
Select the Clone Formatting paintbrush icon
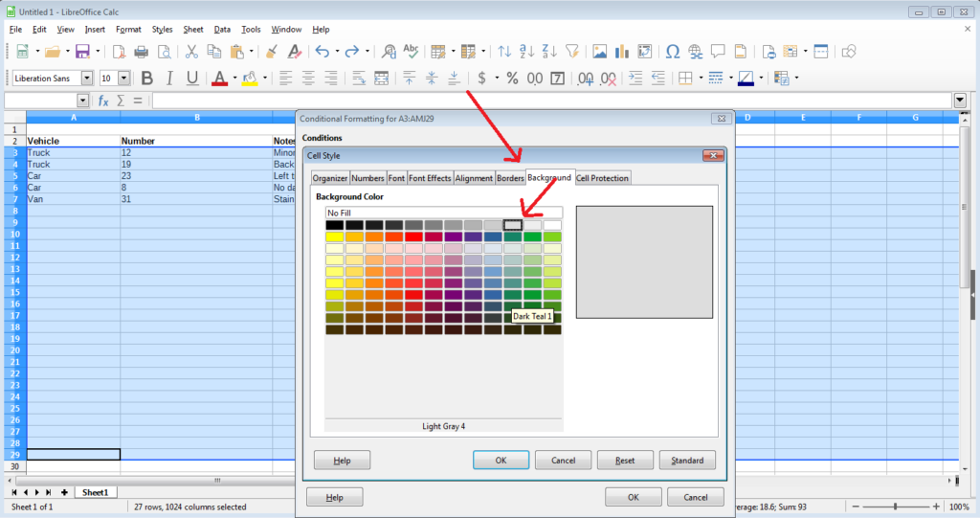[272, 52]
